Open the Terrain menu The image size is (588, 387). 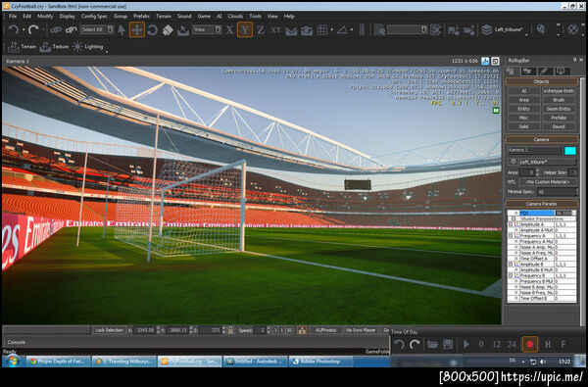click(164, 16)
